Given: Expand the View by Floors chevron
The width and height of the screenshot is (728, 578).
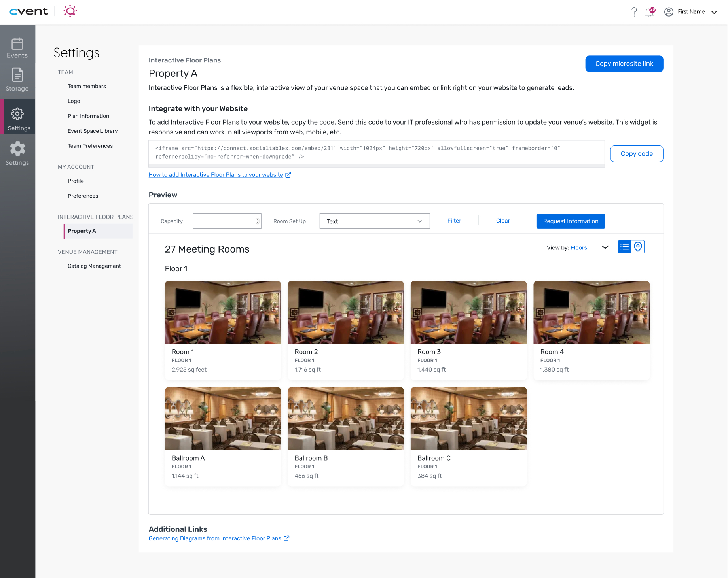Looking at the screenshot, I should (605, 247).
